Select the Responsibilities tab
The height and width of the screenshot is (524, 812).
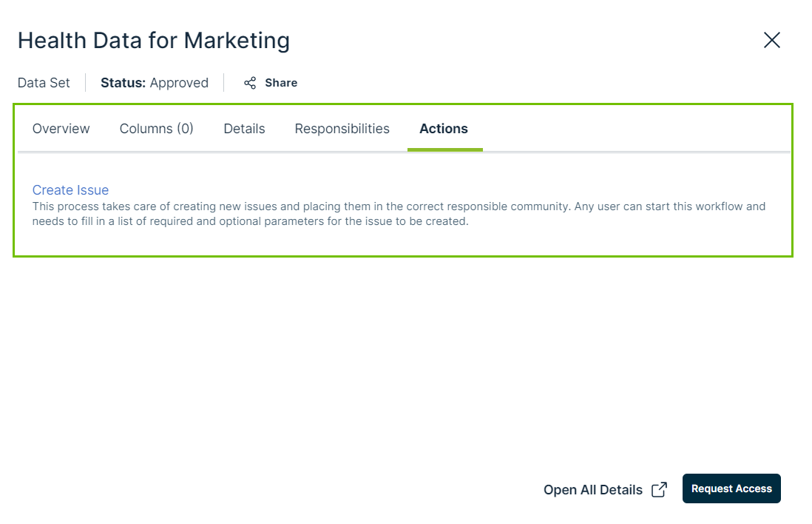342,129
